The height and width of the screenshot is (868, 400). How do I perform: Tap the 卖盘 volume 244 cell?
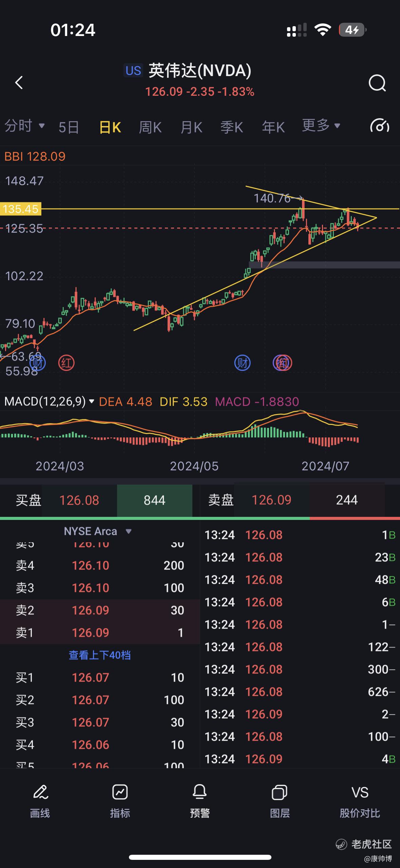(347, 500)
